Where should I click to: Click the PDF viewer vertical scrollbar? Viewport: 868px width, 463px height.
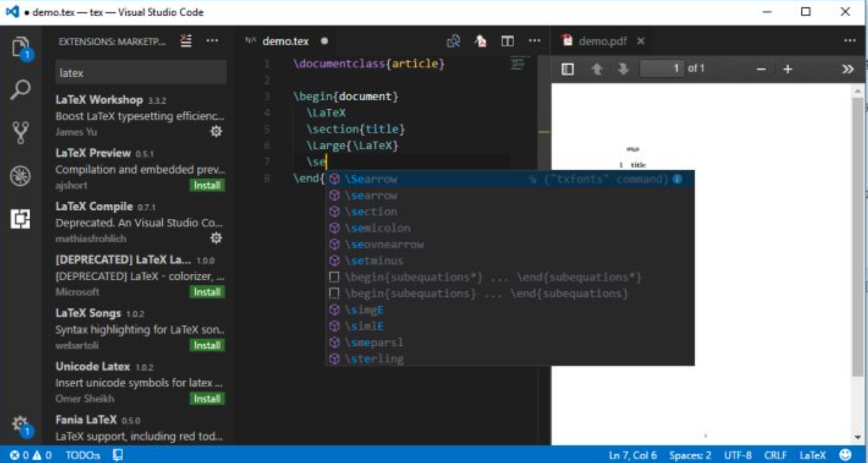coord(858,236)
